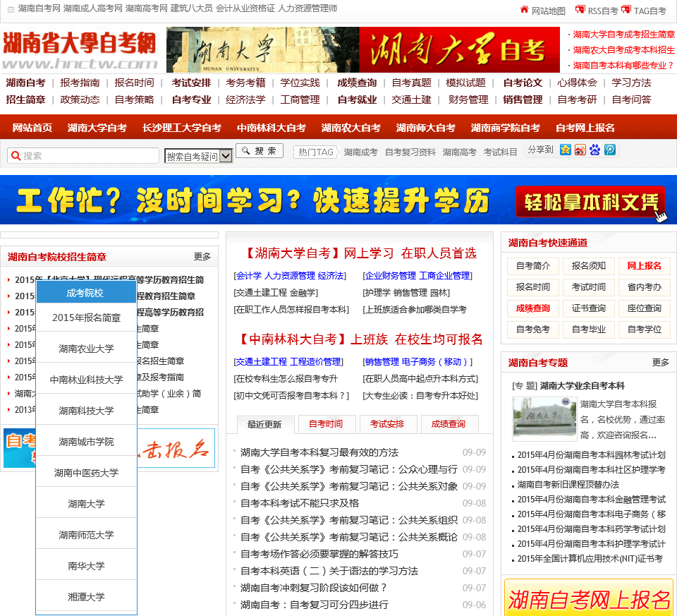Open article 自考本科考试不能只求及格
677x616 pixels.
point(300,503)
